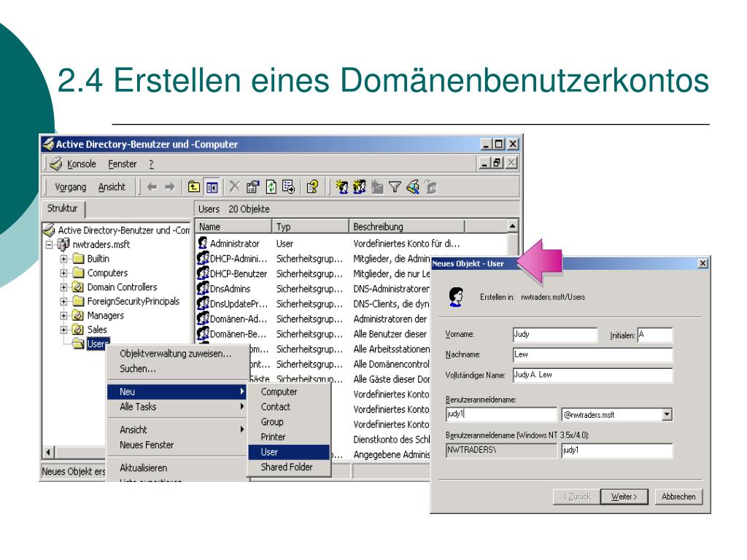Click the Builtin folder icon
The image size is (747, 560).
pyautogui.click(x=78, y=259)
